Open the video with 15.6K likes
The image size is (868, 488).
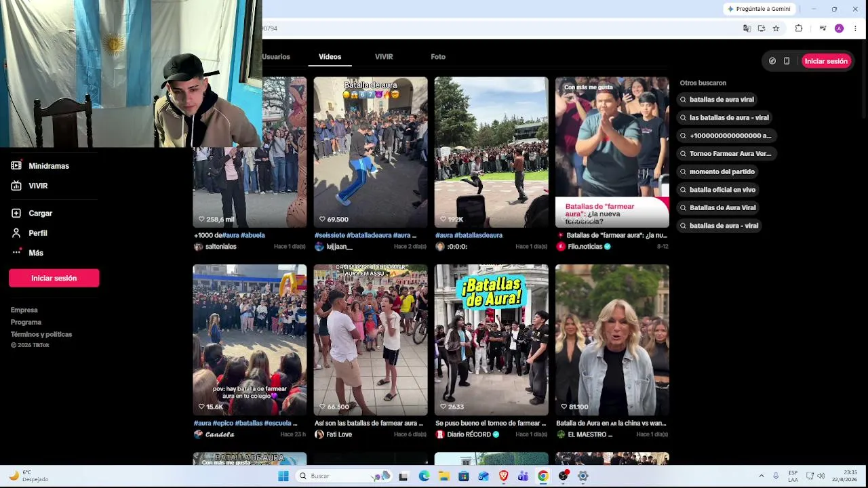(x=250, y=340)
